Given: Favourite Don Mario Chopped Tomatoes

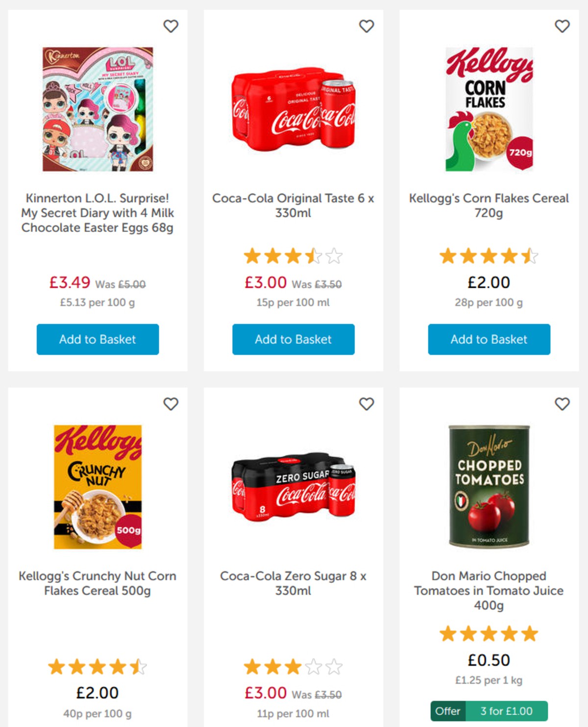Looking at the screenshot, I should pos(562,404).
